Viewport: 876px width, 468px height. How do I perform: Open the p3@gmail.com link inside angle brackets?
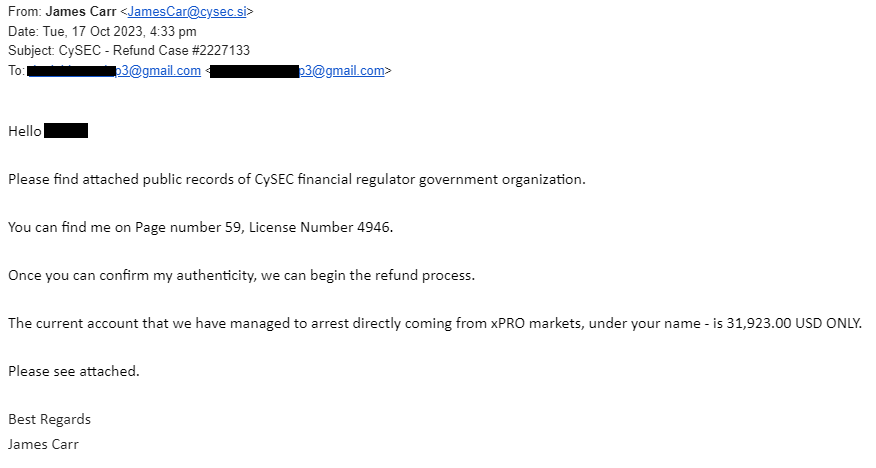[297, 71]
